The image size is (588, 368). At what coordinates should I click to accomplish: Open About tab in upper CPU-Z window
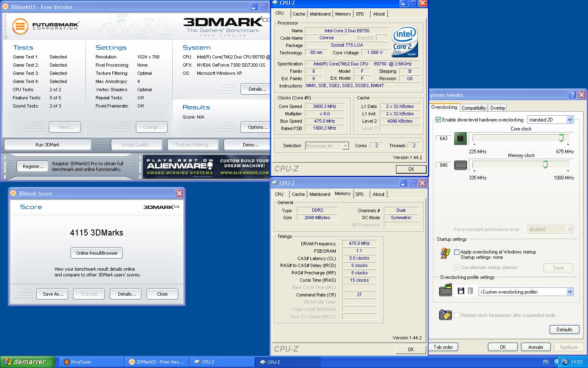[379, 14]
